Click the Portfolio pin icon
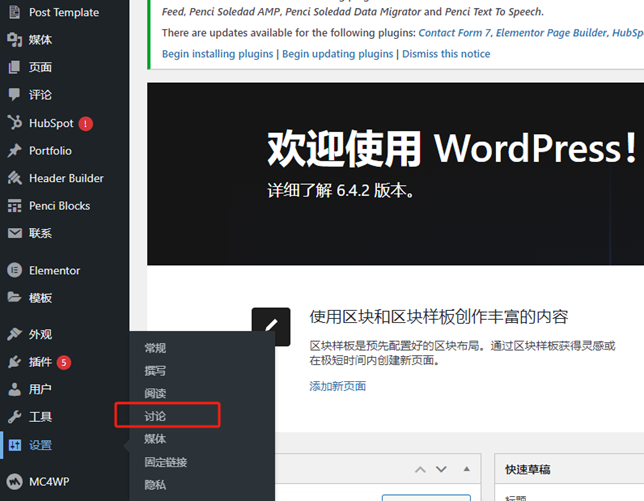Image resolution: width=644 pixels, height=501 pixels. [x=14, y=151]
